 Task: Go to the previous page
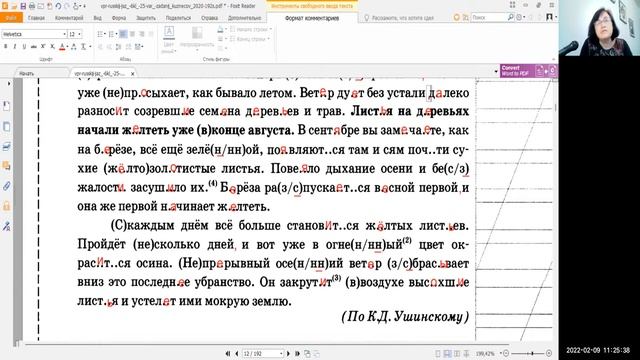tap(236, 353)
